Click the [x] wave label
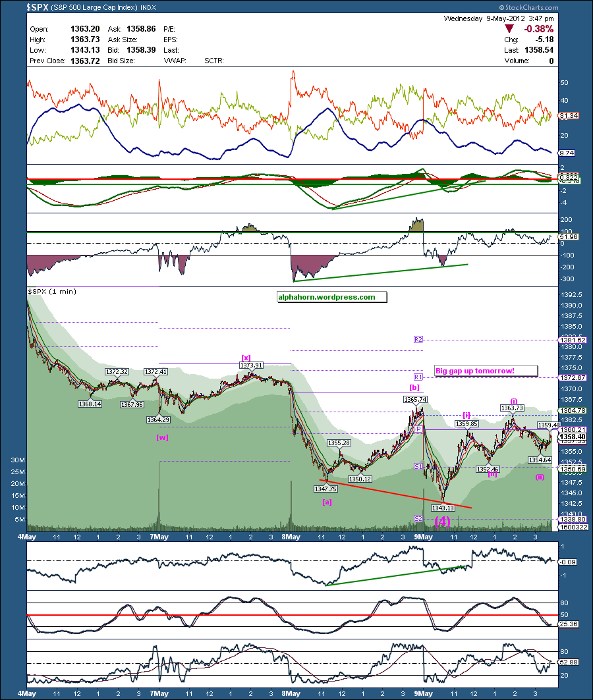593x700 pixels. (246, 358)
